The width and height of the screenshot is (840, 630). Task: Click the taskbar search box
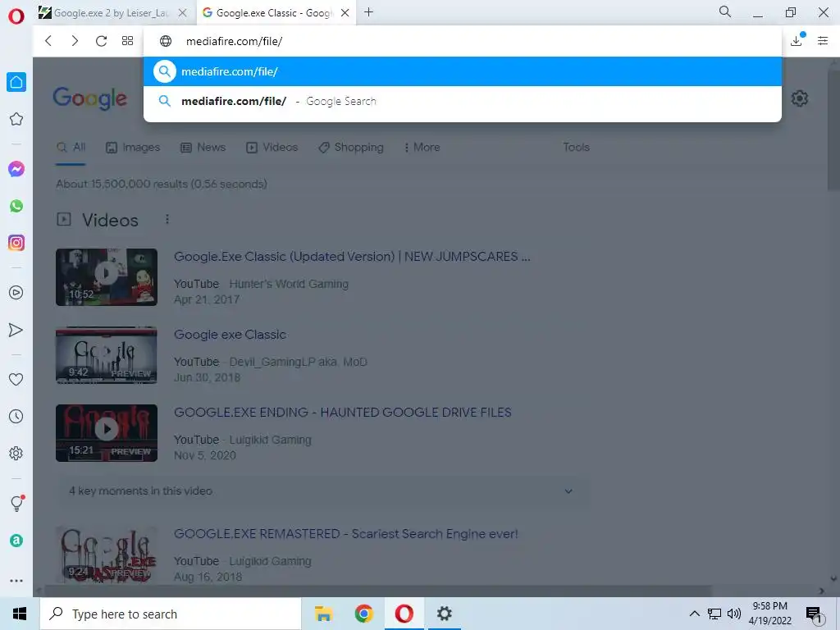[171, 614]
